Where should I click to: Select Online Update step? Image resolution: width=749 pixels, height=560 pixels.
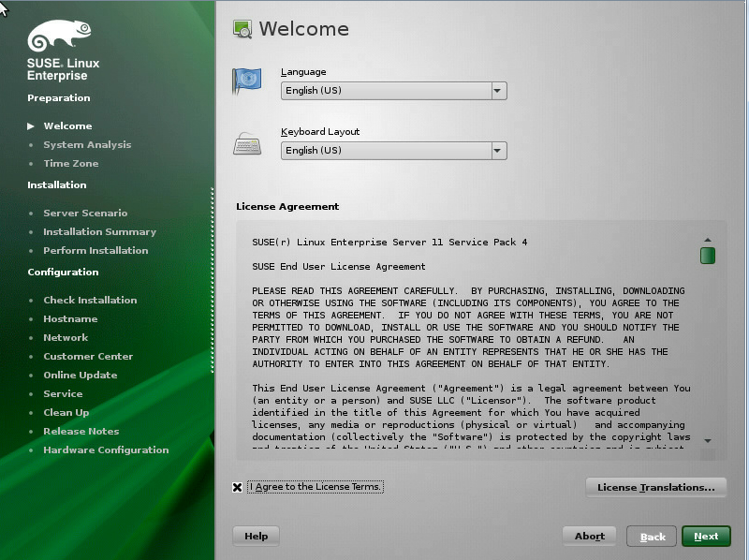coord(81,376)
